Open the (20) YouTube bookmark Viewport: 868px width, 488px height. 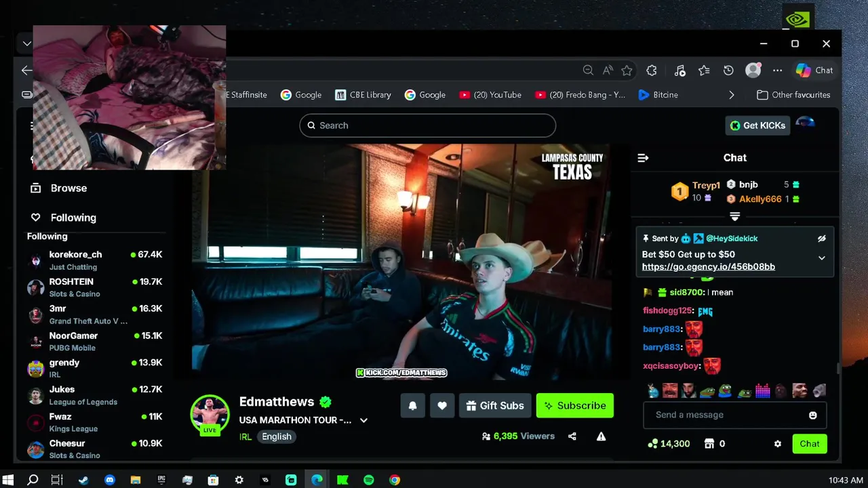490,95
